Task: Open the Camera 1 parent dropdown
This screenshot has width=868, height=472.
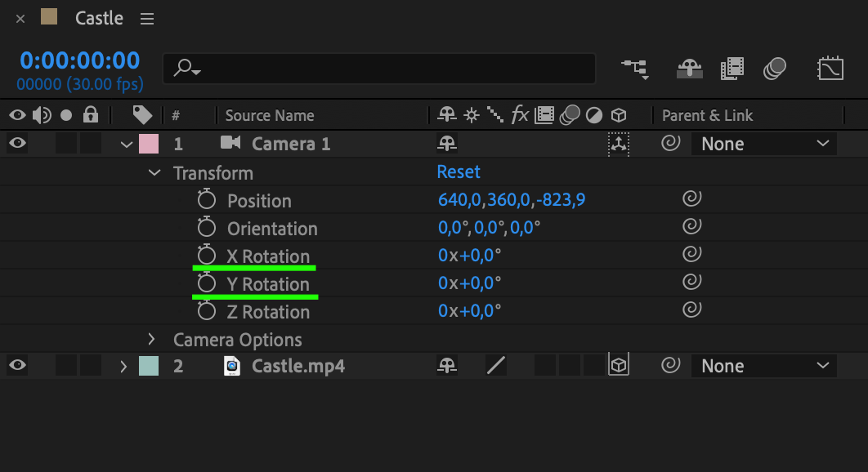Action: [x=763, y=144]
